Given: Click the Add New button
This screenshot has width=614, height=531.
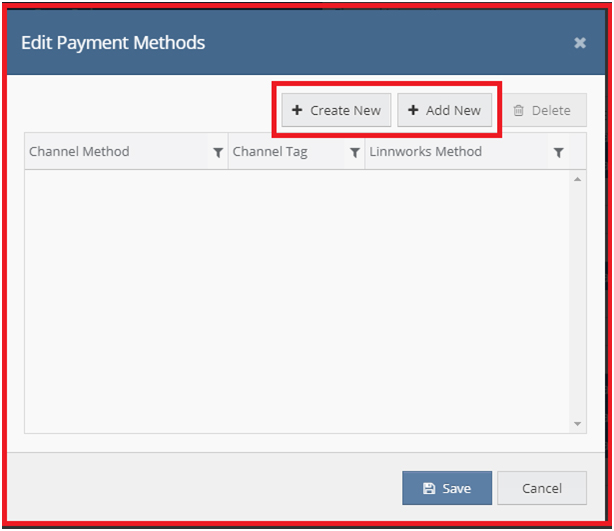Looking at the screenshot, I should [x=444, y=110].
